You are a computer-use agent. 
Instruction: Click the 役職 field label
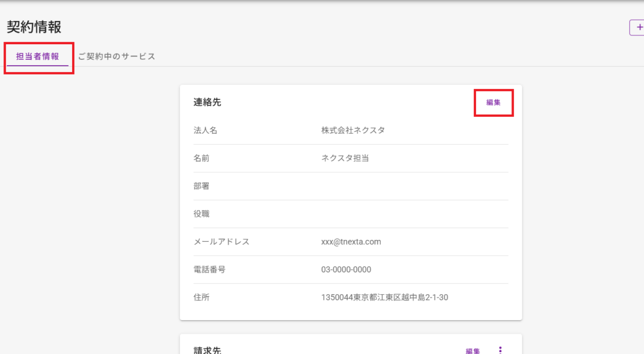201,214
